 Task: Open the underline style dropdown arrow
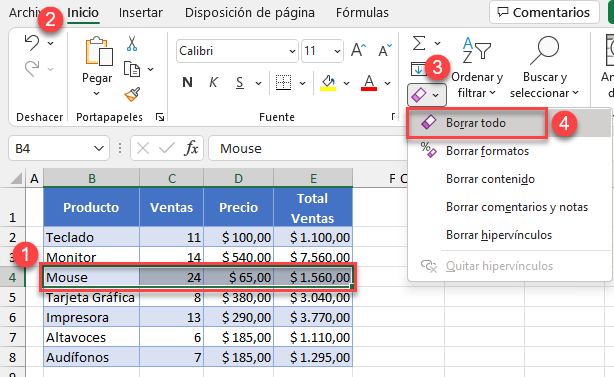tap(258, 83)
